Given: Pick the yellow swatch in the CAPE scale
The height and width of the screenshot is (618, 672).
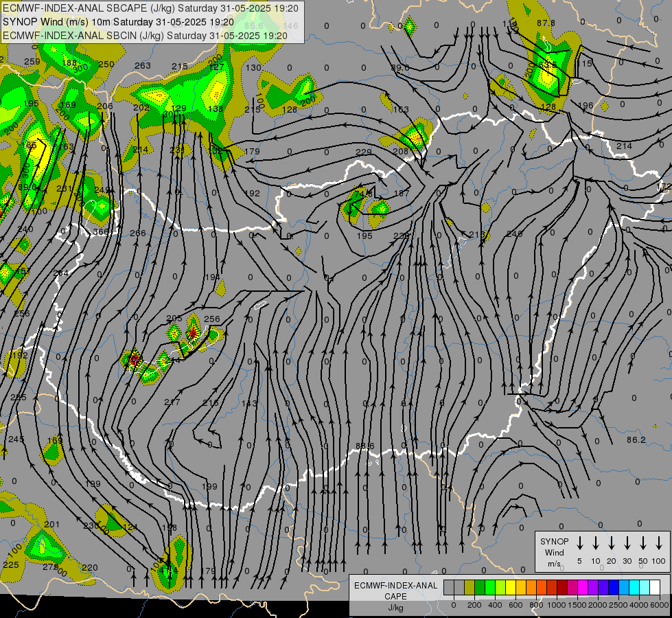Looking at the screenshot, I should click(x=511, y=587).
